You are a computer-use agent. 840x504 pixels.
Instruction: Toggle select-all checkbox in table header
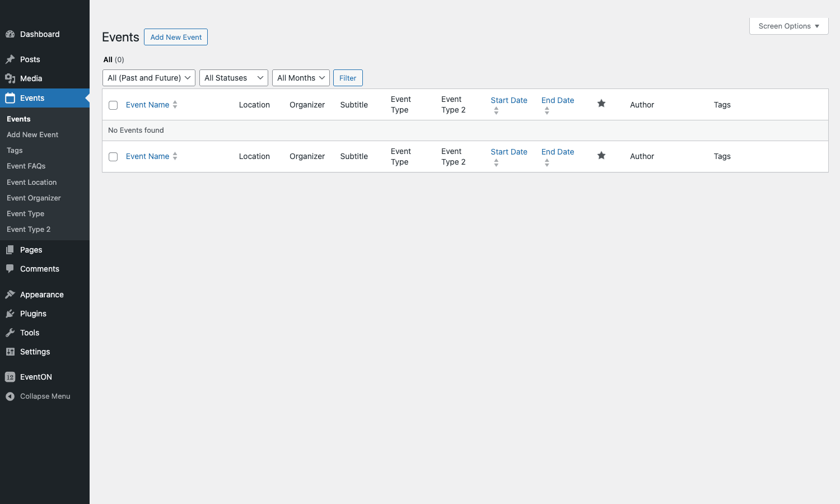[x=113, y=105]
